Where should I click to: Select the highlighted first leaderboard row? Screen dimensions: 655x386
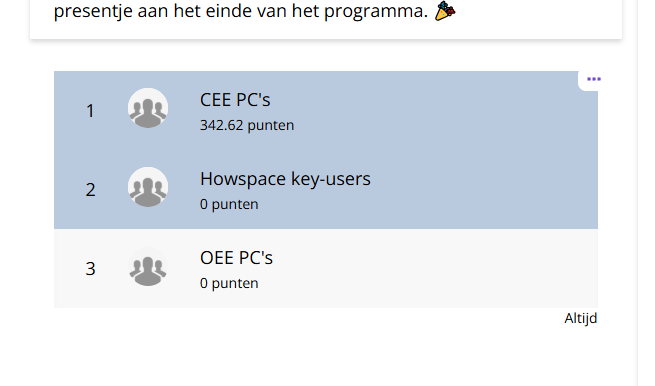326,110
